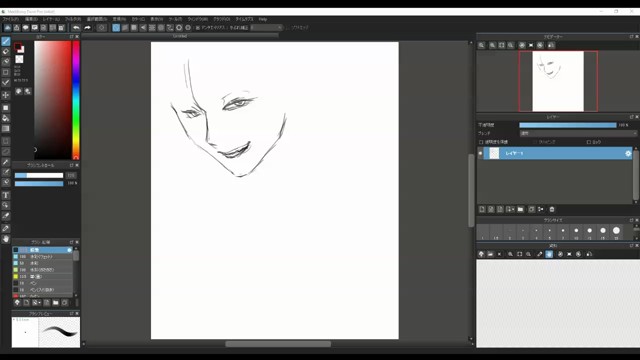This screenshot has width=640, height=360.
Task: Toggle the anti-aliasing checkbox in toolbar
Action: pyautogui.click(x=198, y=28)
